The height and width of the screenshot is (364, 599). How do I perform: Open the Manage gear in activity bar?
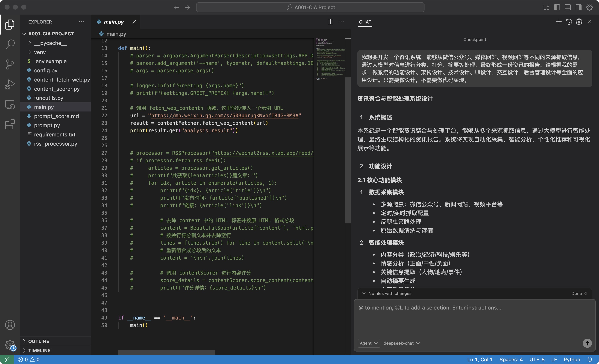[10, 345]
